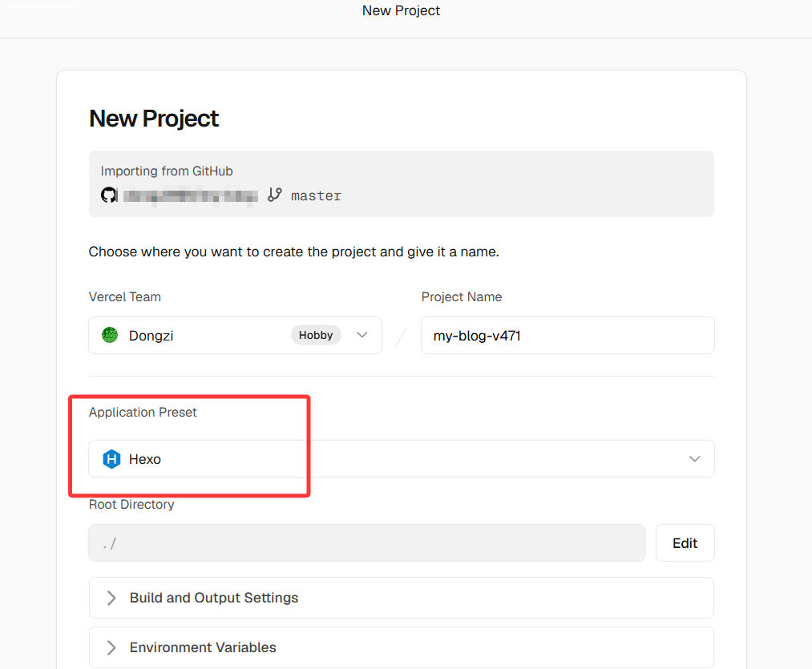
Task: Click the blurred repository name
Action: pos(190,196)
